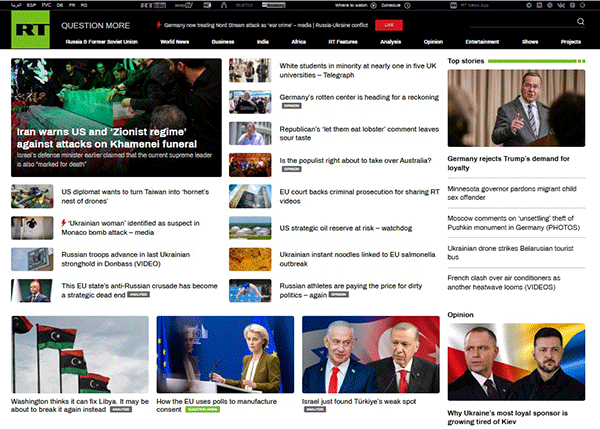
Task: Go to the Opinion navigation item
Action: click(x=433, y=42)
